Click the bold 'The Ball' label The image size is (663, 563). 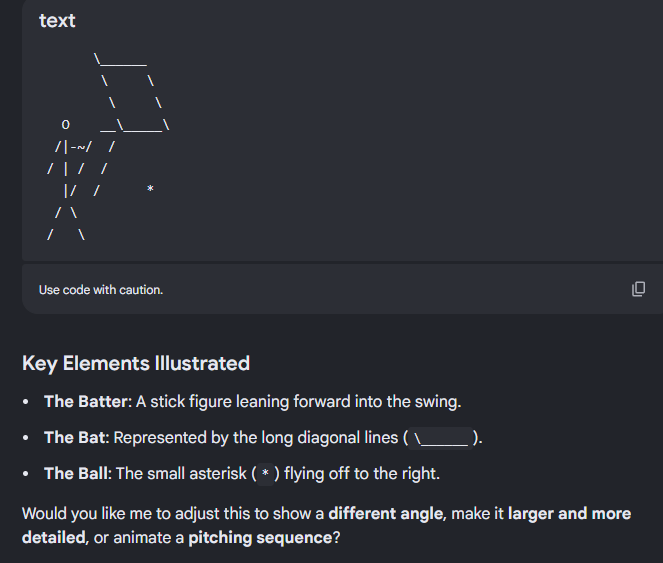pyautogui.click(x=76, y=473)
